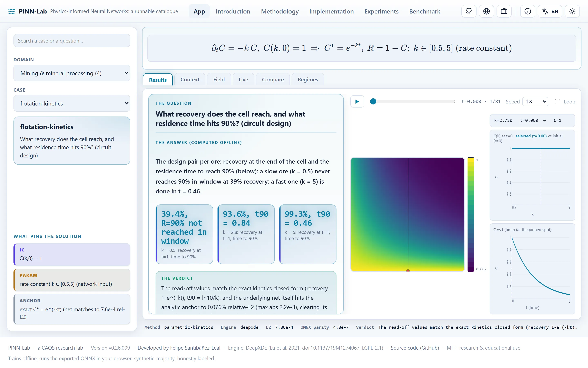This screenshot has width=588, height=368.
Task: Play the time animation
Action: tap(357, 101)
